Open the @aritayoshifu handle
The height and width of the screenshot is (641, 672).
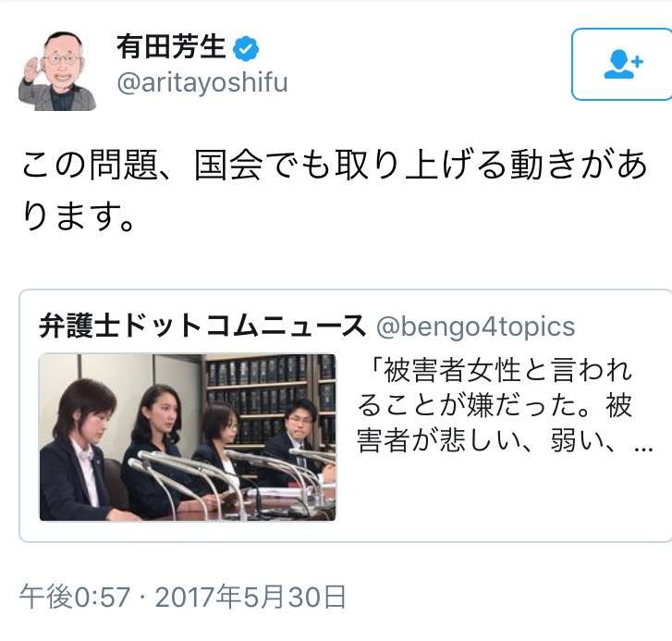click(202, 82)
